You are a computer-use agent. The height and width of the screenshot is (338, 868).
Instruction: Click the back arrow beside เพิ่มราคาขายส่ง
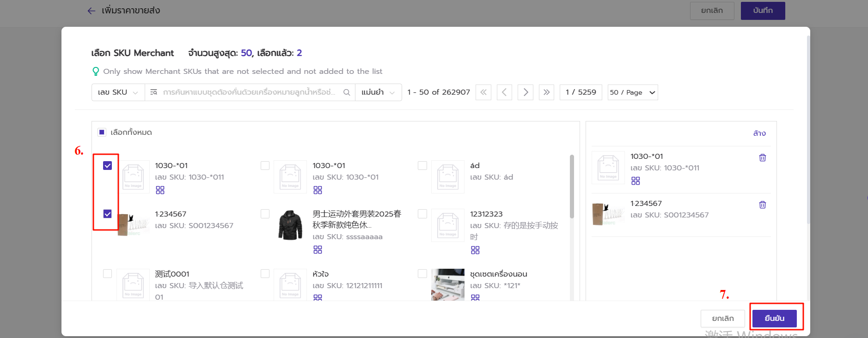click(92, 11)
